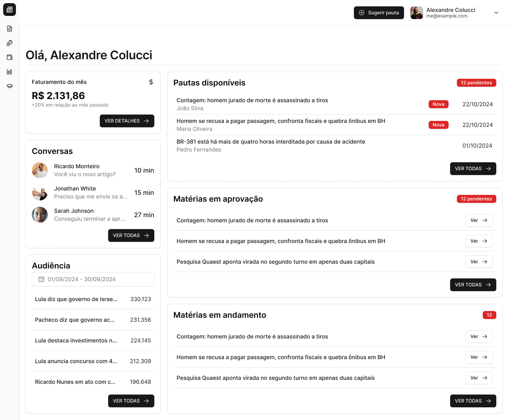Open the copied pages icon in the sidebar

tap(10, 43)
